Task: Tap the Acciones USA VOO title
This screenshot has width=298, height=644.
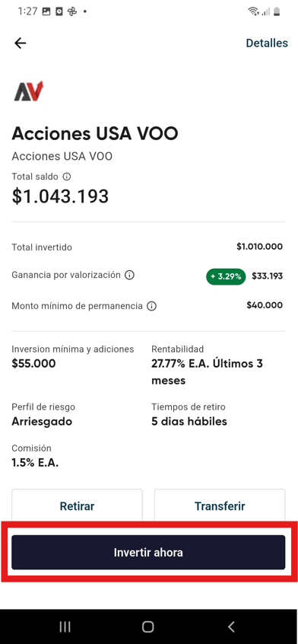Action: pyautogui.click(x=95, y=133)
